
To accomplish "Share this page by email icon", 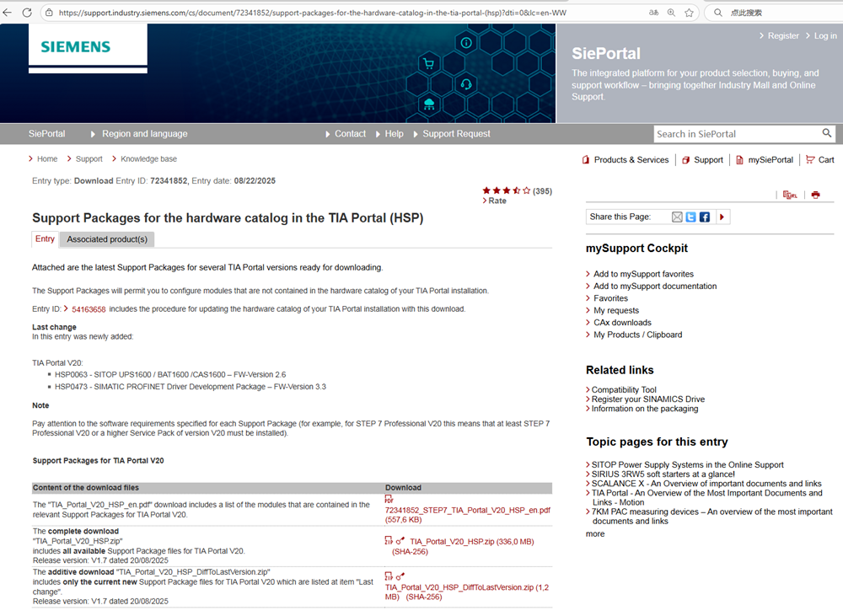I will (677, 217).
